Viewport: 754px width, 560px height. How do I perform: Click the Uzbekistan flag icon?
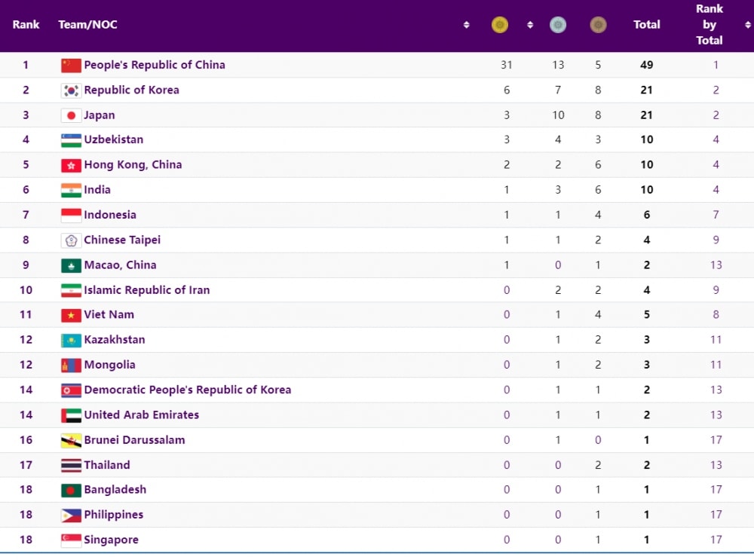71,140
